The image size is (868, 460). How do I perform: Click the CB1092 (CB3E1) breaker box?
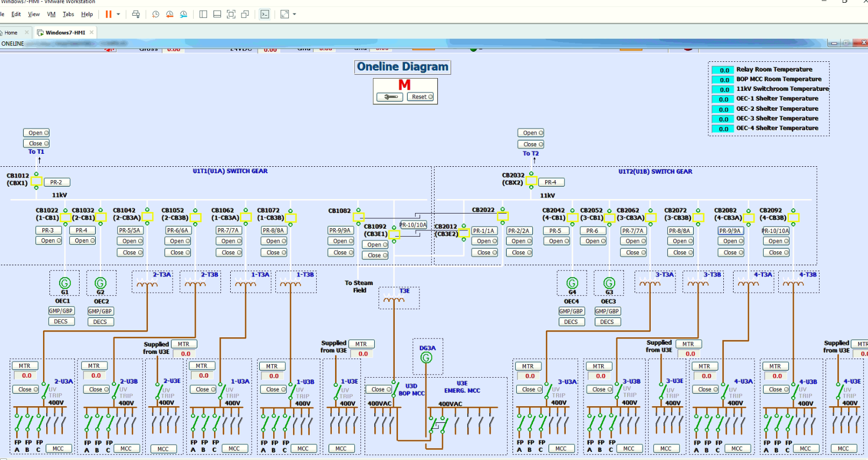pos(394,235)
